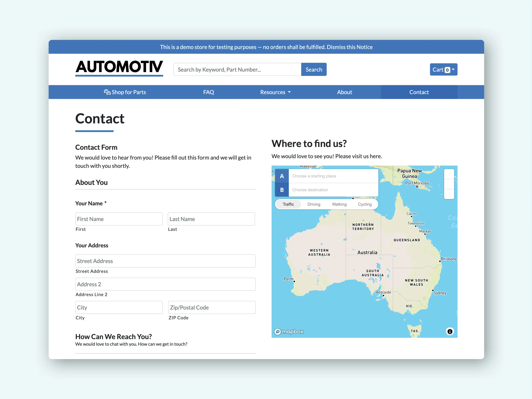The image size is (532, 399).
Task: Click the Street Address field
Action: coord(165,261)
